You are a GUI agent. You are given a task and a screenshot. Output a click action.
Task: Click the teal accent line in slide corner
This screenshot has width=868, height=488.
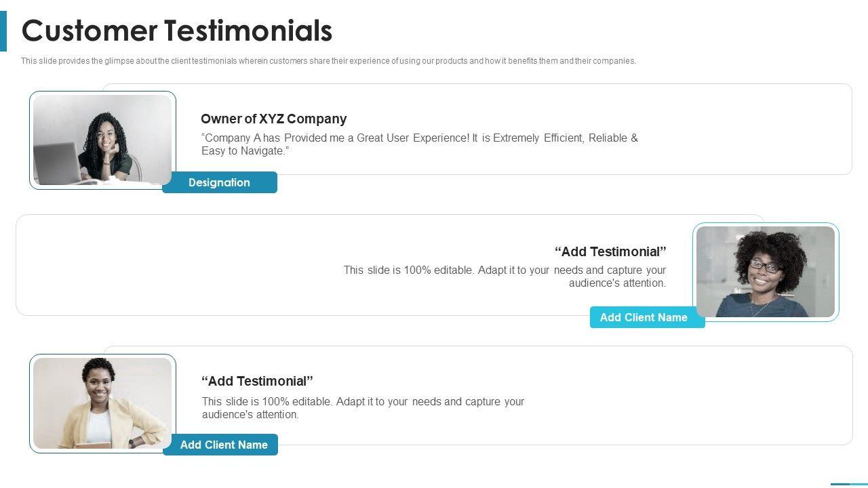[848, 484]
